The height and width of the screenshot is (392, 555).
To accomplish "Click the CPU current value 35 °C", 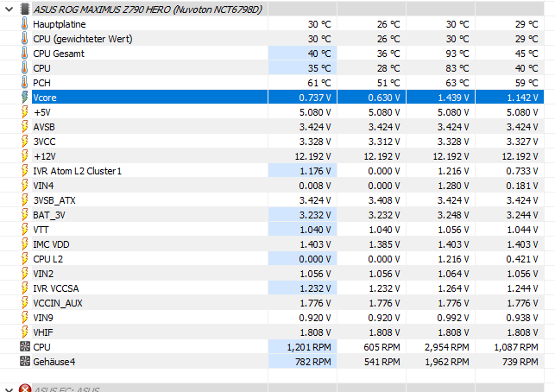I will click(319, 68).
